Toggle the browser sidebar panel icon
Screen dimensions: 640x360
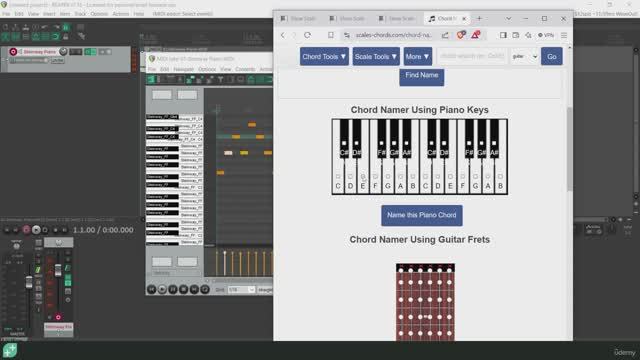pyautogui.click(x=503, y=35)
